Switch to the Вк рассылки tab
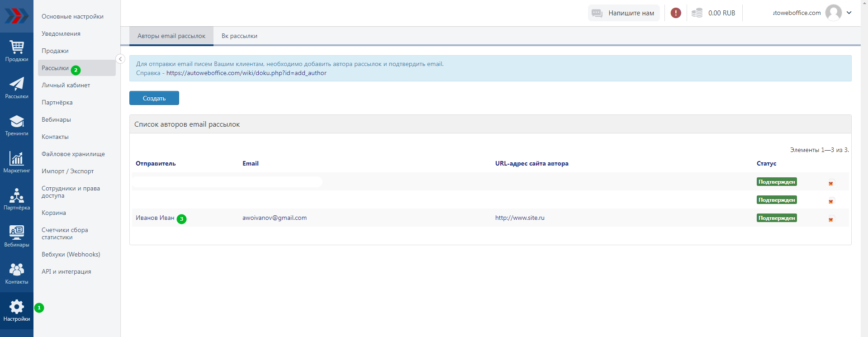The width and height of the screenshot is (868, 337). coord(239,36)
